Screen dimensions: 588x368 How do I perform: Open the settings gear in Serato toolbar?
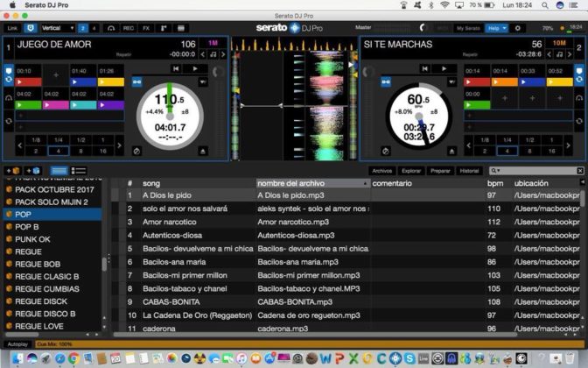pos(517,28)
